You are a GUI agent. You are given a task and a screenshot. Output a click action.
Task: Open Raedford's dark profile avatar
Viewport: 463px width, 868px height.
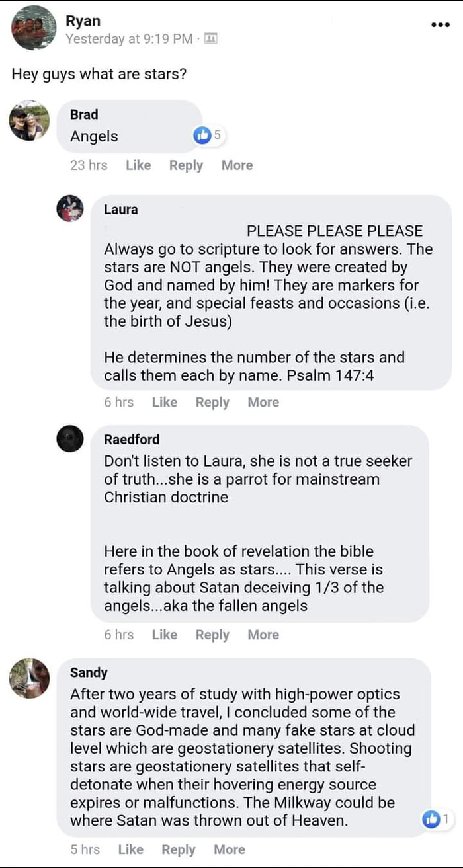(70, 439)
